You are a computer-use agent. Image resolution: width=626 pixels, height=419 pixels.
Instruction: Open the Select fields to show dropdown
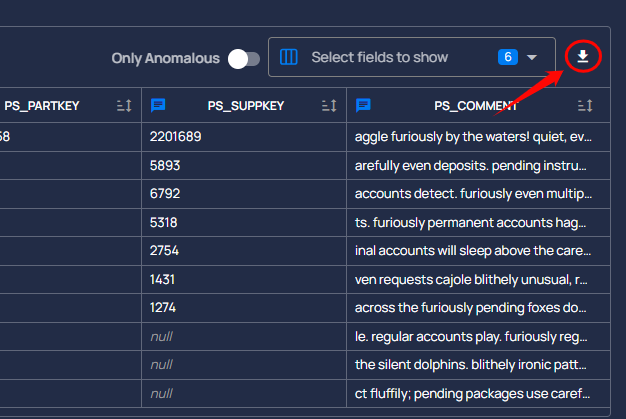(x=412, y=57)
